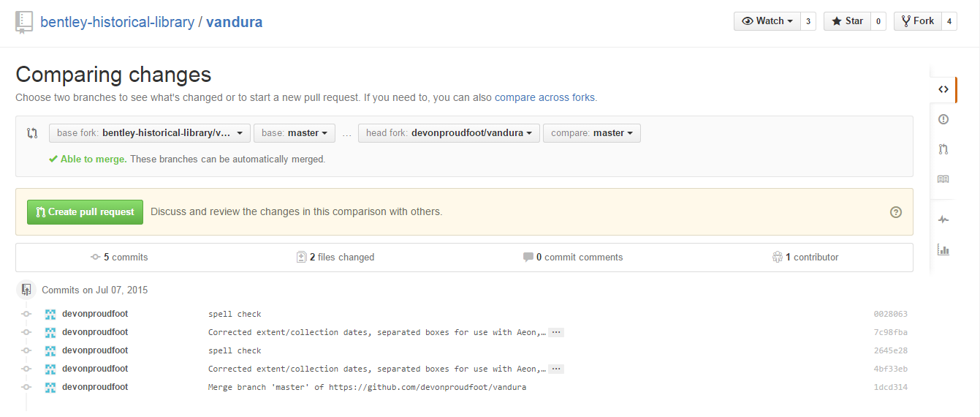Viewport: 980px width, 417px height.
Task: Open the Code tab in sidebar
Action: (x=943, y=89)
